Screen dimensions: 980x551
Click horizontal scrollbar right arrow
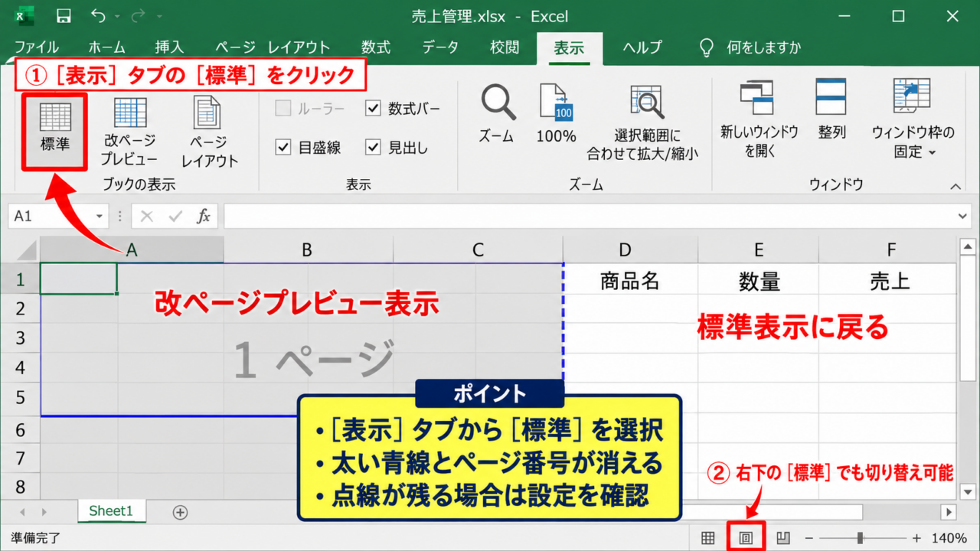tap(950, 512)
